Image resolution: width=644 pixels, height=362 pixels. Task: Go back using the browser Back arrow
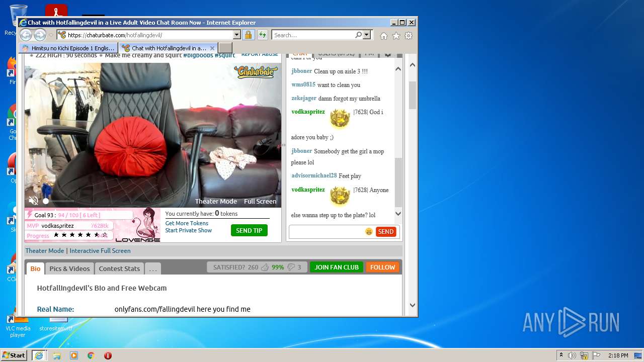tap(26, 35)
